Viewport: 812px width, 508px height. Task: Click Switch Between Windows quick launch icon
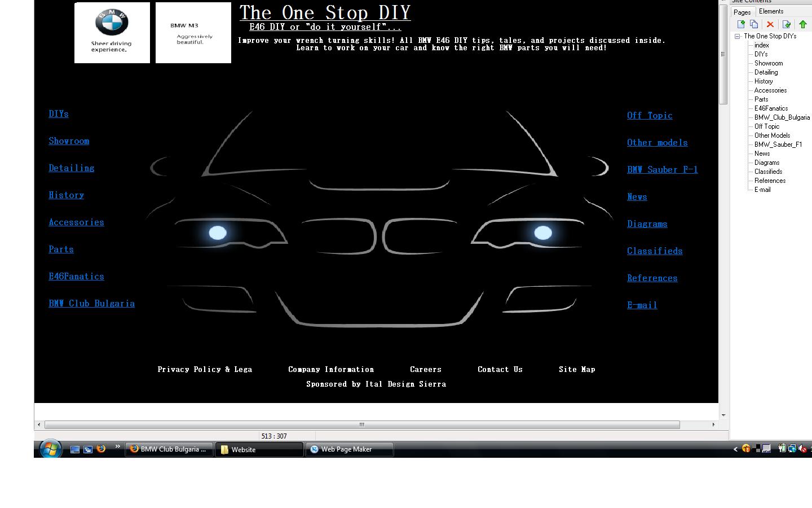pyautogui.click(x=88, y=449)
